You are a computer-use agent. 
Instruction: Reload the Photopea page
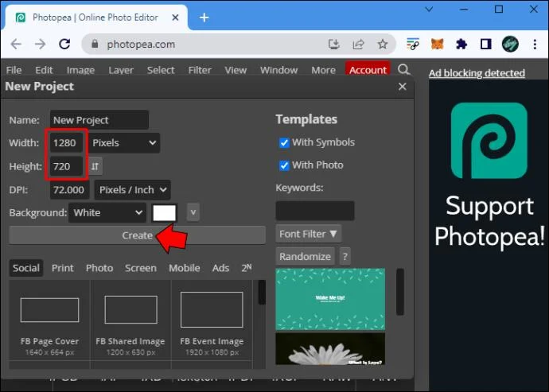(64, 44)
